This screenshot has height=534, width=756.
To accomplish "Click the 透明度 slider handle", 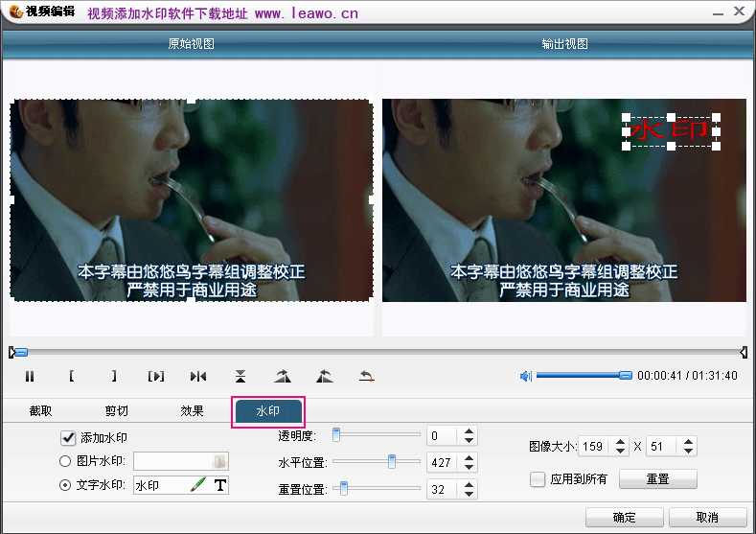I will (x=336, y=434).
